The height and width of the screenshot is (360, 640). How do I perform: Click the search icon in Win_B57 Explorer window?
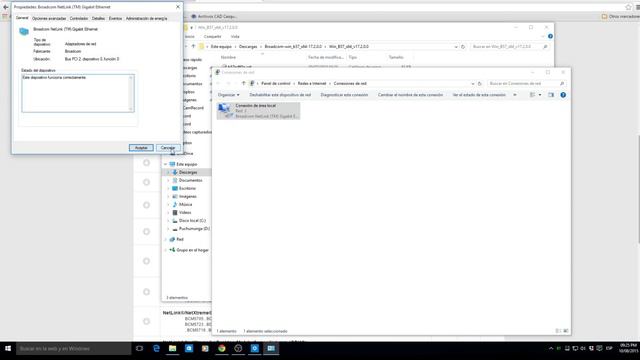(x=545, y=47)
